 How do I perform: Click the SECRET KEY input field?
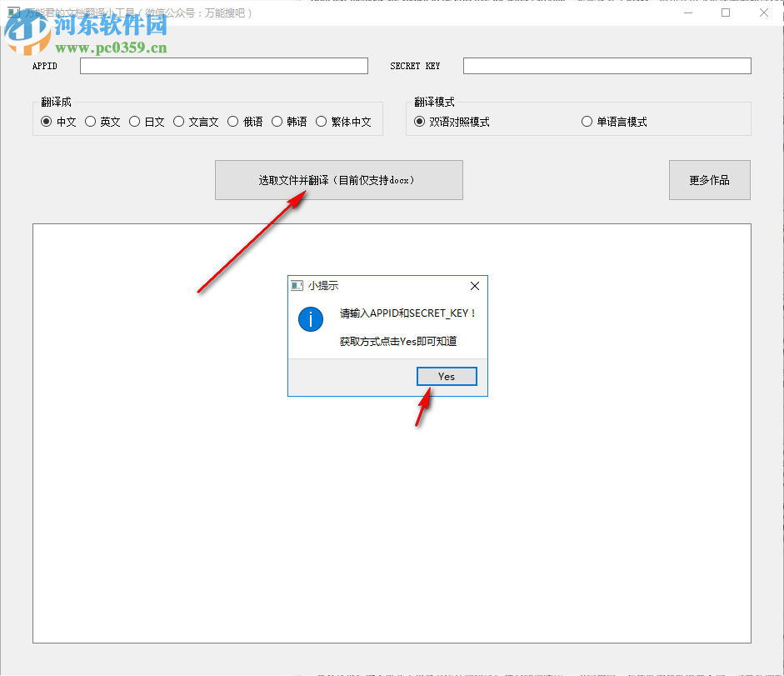tap(607, 65)
